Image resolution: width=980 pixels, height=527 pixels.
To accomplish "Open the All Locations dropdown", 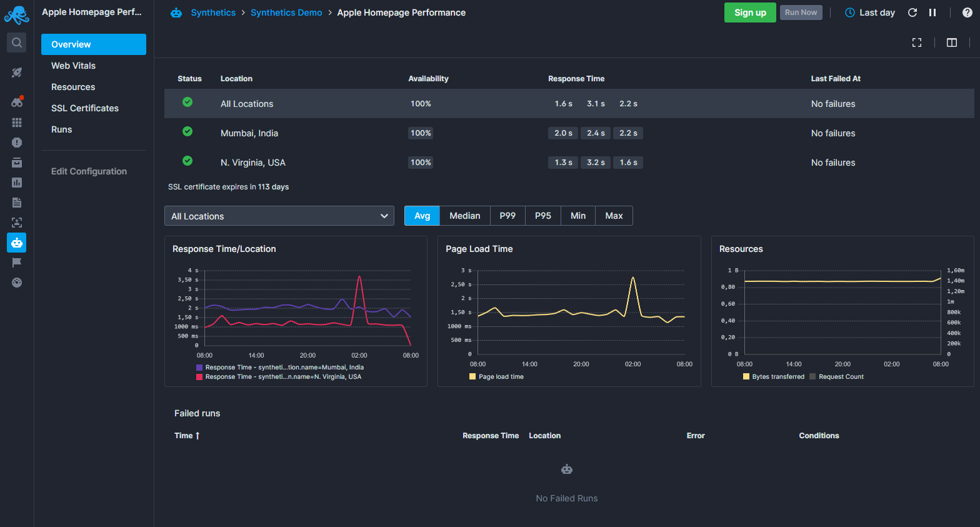I will [x=279, y=216].
